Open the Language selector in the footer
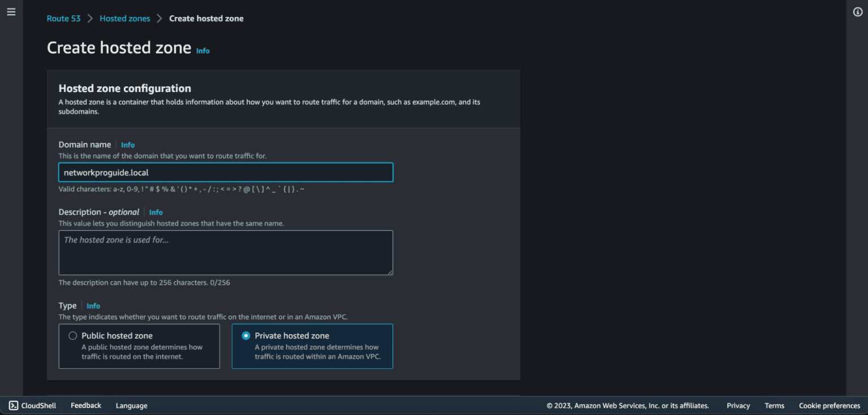868x415 pixels. (x=132, y=405)
